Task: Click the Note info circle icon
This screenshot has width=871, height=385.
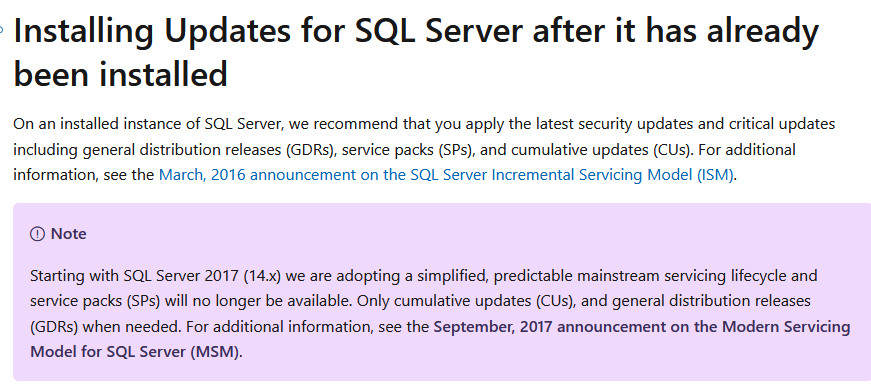Action: 37,234
